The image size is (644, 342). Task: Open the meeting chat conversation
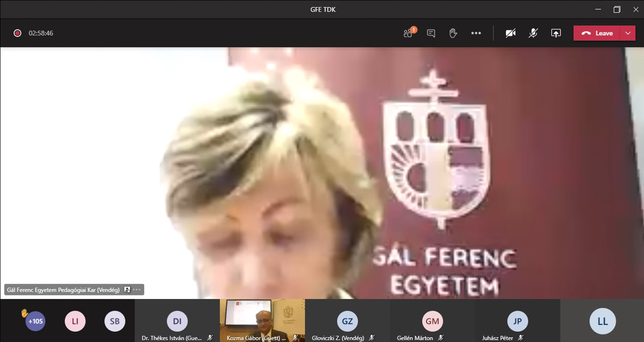(x=431, y=33)
